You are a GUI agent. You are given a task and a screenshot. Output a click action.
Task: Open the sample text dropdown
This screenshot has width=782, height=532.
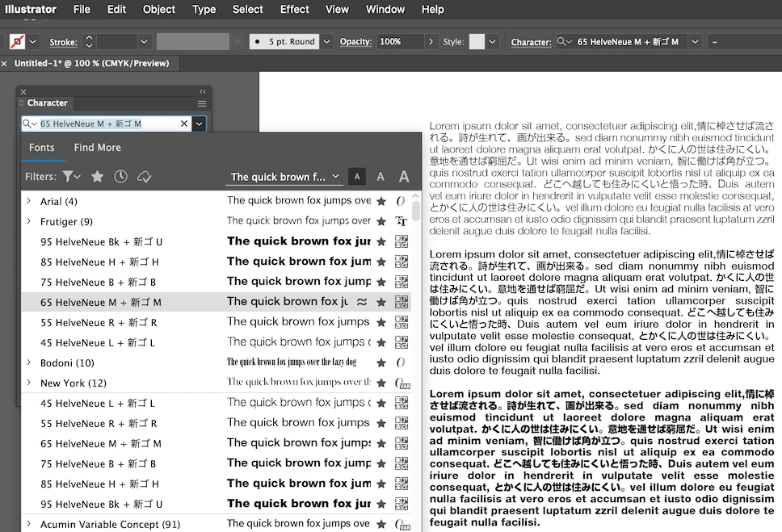tap(335, 177)
